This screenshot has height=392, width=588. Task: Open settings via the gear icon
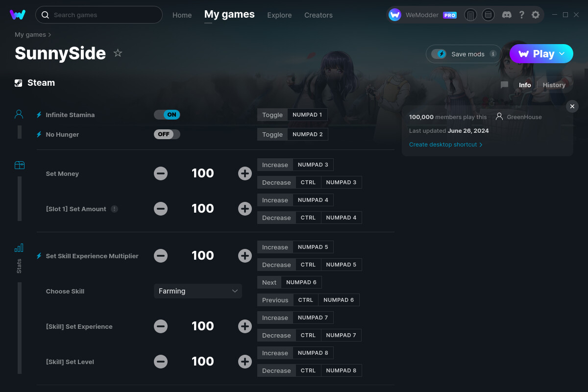(x=536, y=15)
